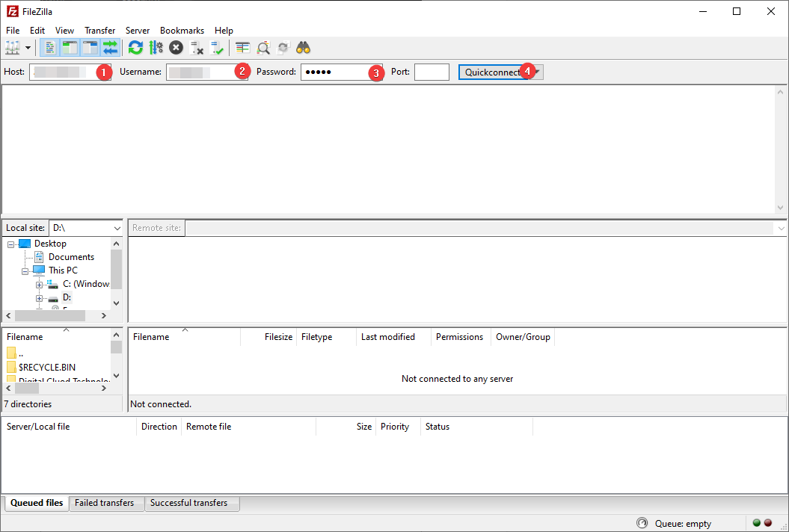
Task: Select Desktop in local tree
Action: click(x=50, y=244)
